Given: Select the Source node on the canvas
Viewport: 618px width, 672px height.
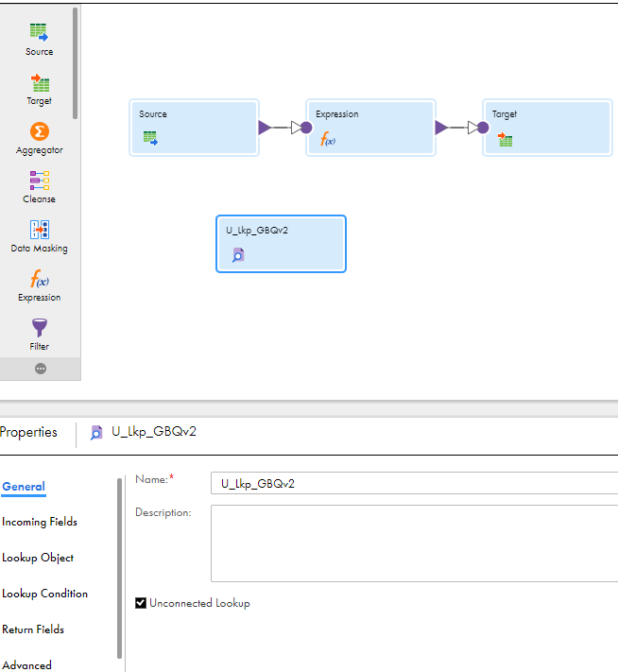Looking at the screenshot, I should (194, 128).
